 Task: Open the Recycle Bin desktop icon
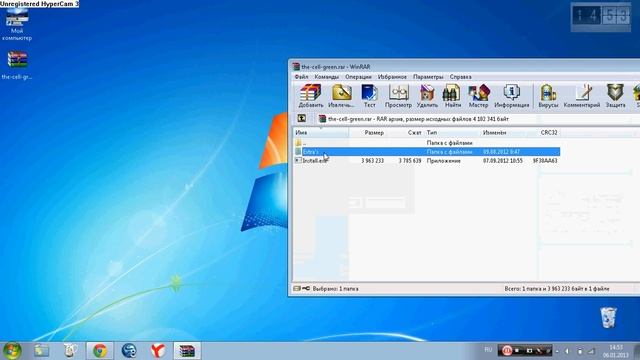tap(608, 318)
